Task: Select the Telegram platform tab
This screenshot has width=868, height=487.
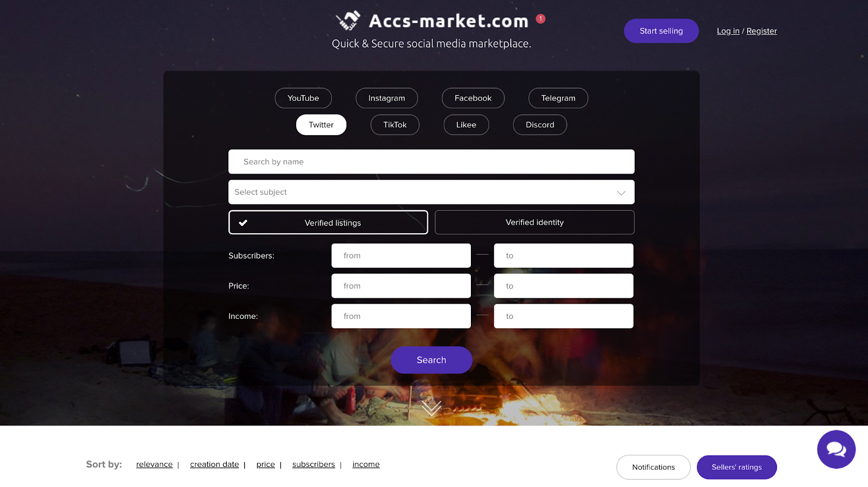Action: [x=558, y=98]
